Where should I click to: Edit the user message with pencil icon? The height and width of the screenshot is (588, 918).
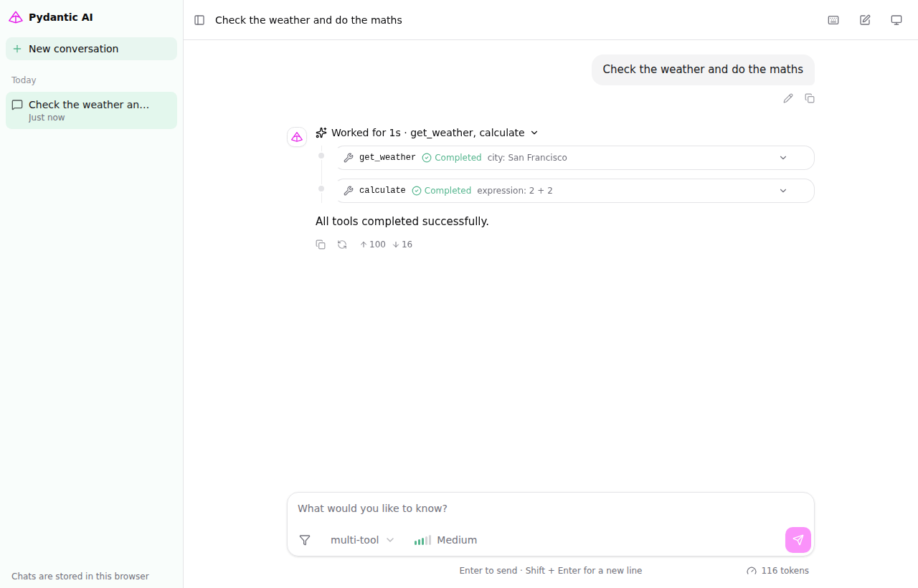pyautogui.click(x=788, y=98)
